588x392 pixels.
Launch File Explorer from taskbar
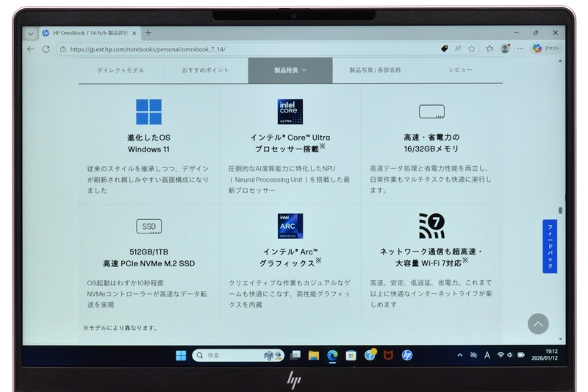pyautogui.click(x=314, y=356)
